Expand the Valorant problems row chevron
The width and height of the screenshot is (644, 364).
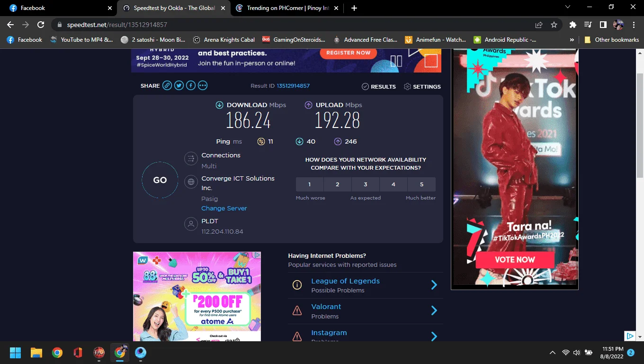tap(434, 310)
